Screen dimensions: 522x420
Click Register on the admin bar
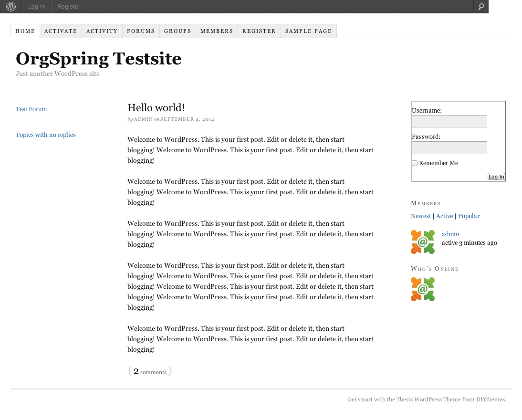69,7
